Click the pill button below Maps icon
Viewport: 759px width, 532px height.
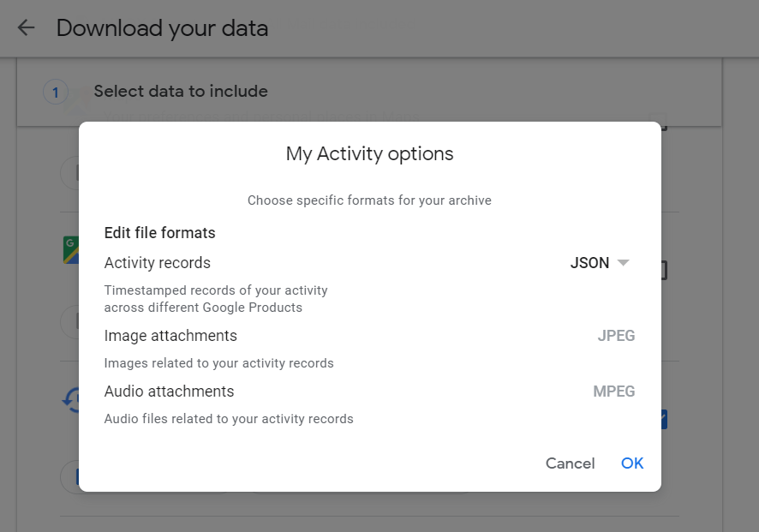click(x=69, y=322)
